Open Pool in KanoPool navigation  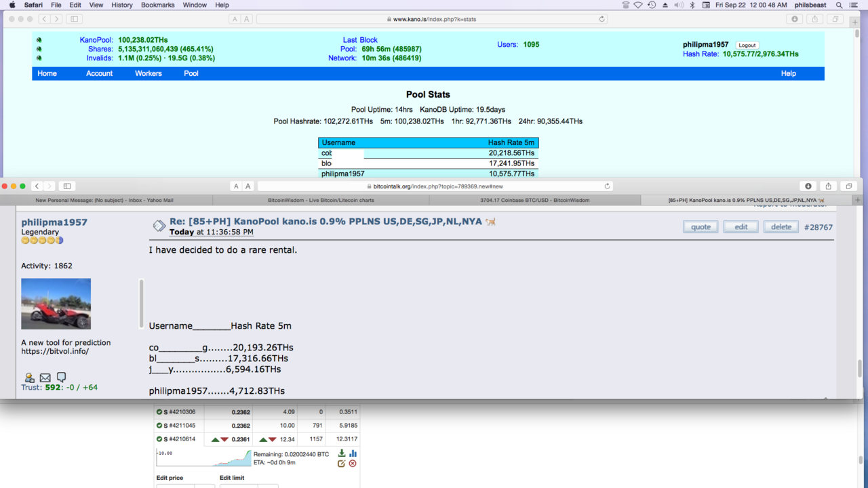(191, 73)
